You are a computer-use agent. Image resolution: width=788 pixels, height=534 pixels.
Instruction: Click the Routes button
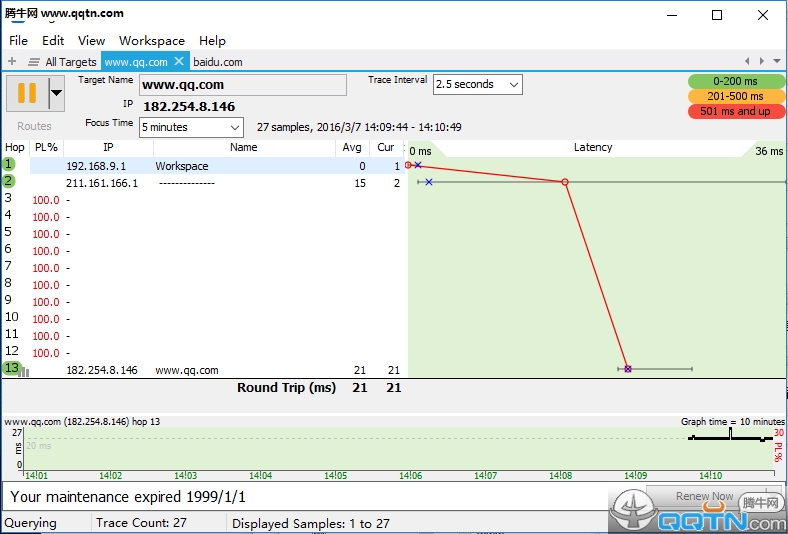pos(34,126)
